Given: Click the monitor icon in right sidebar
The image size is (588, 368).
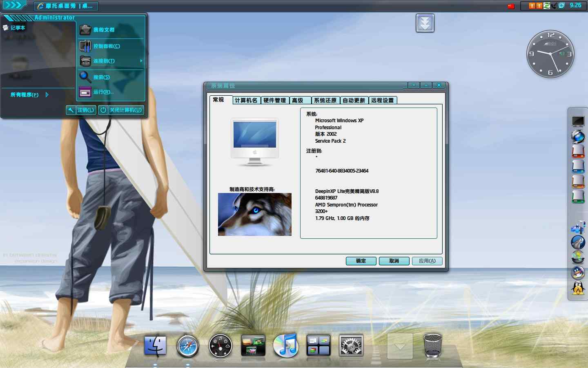Looking at the screenshot, I should pyautogui.click(x=578, y=121).
